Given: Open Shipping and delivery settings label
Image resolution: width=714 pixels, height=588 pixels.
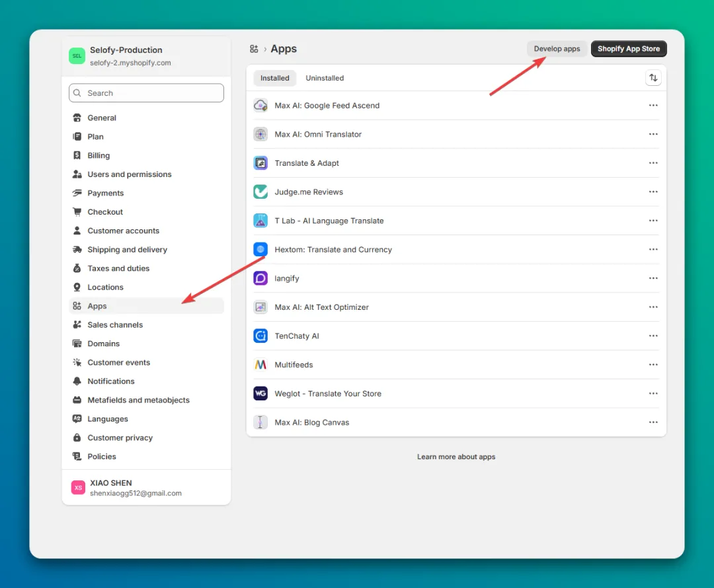Looking at the screenshot, I should coord(127,249).
